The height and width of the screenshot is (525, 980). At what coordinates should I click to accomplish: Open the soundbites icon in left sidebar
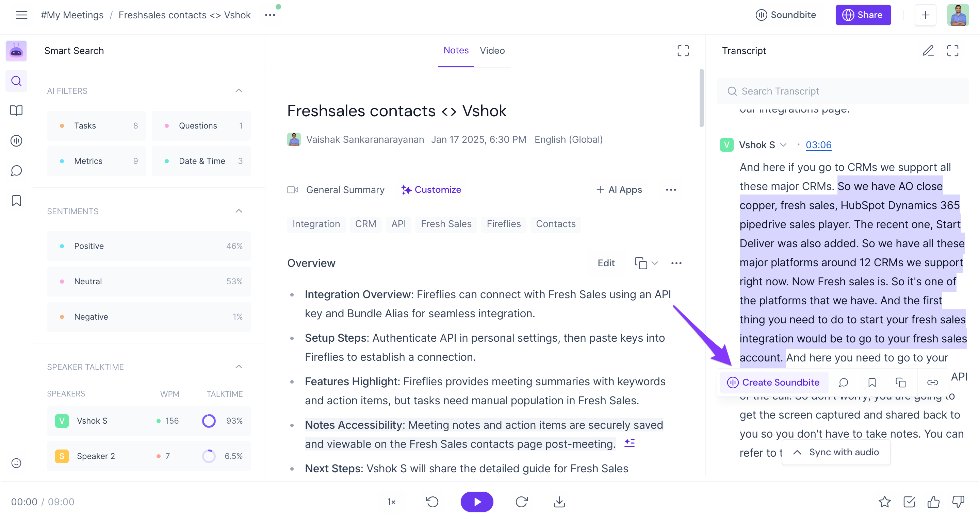click(x=16, y=141)
